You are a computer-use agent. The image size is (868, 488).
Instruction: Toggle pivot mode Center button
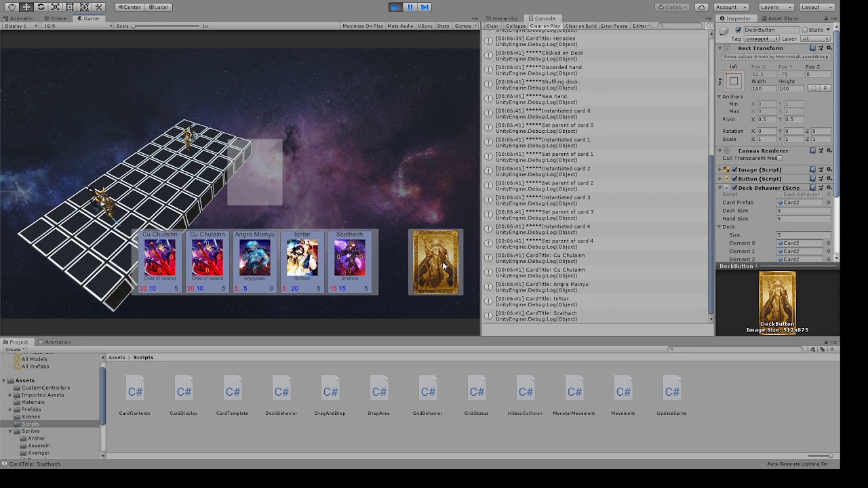pos(129,7)
